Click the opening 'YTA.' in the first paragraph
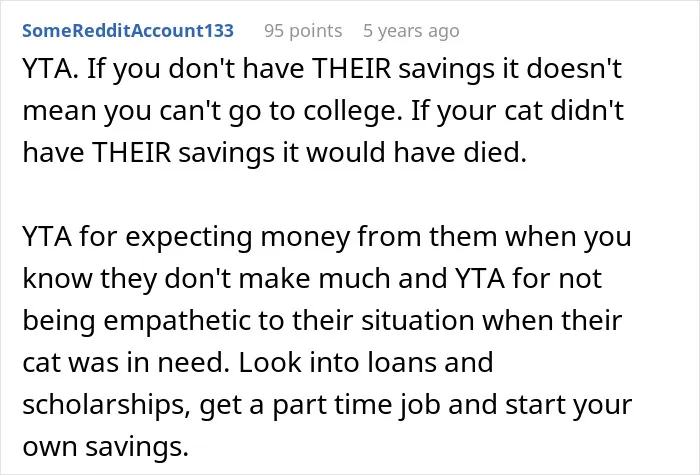 point(50,69)
